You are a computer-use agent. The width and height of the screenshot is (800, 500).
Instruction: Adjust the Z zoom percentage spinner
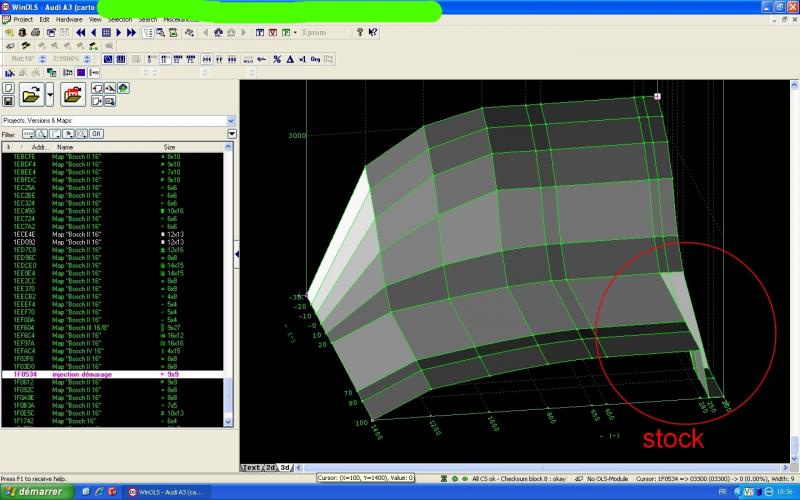[87, 59]
